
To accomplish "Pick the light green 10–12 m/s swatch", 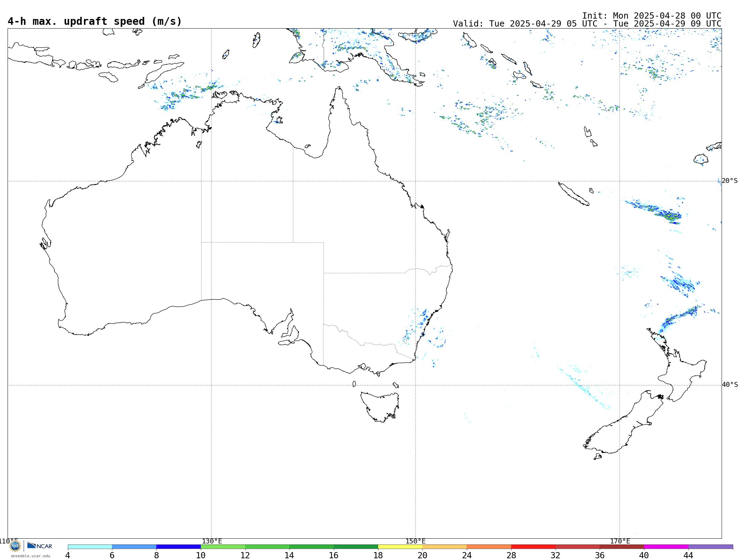I will click(223, 547).
